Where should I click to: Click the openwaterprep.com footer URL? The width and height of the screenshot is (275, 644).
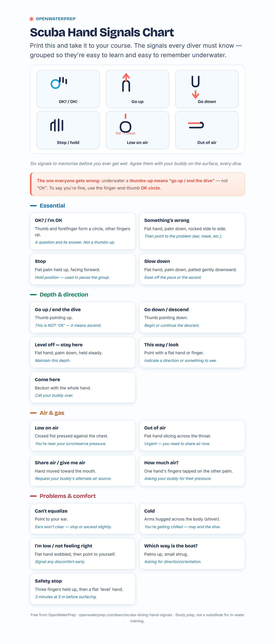pyautogui.click(x=125, y=615)
